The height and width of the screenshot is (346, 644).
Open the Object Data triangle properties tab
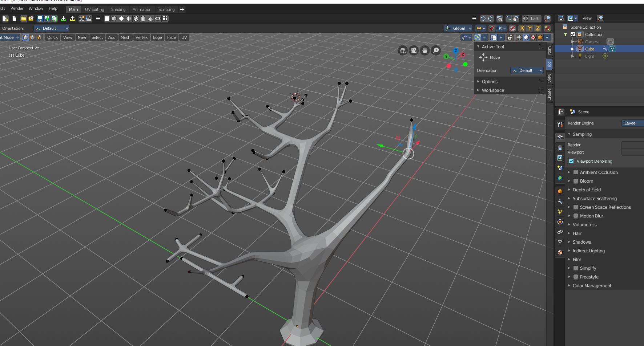click(x=560, y=242)
